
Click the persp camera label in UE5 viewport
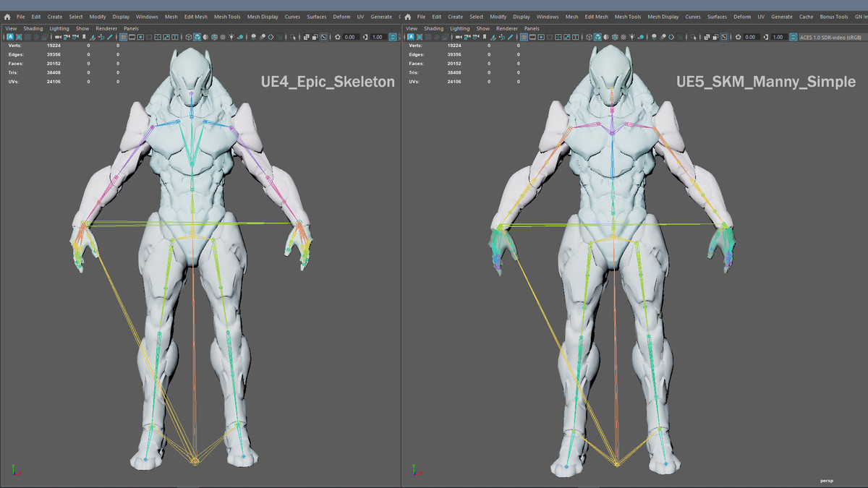[827, 480]
